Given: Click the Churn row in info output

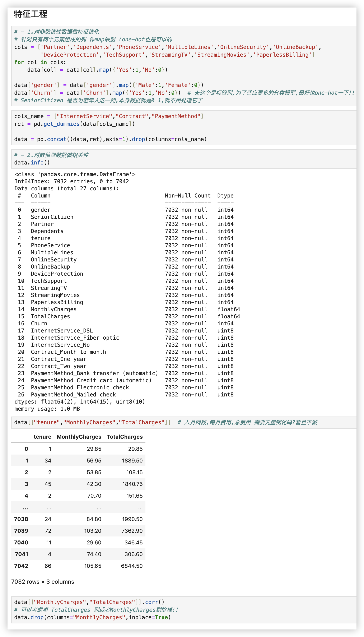Looking at the screenshot, I should pyautogui.click(x=39, y=324).
